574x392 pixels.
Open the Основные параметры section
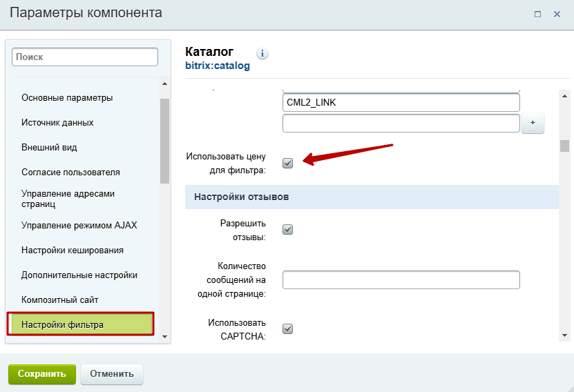[x=67, y=97]
